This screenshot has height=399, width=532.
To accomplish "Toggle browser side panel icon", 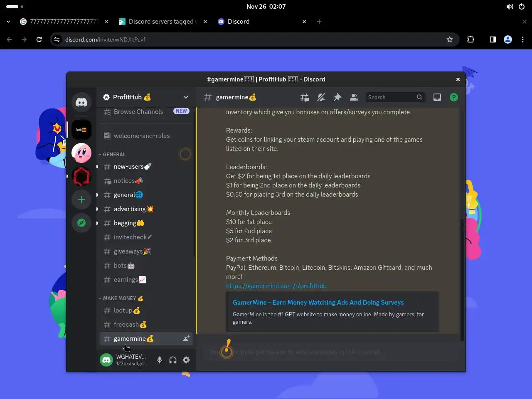I will tap(493, 39).
